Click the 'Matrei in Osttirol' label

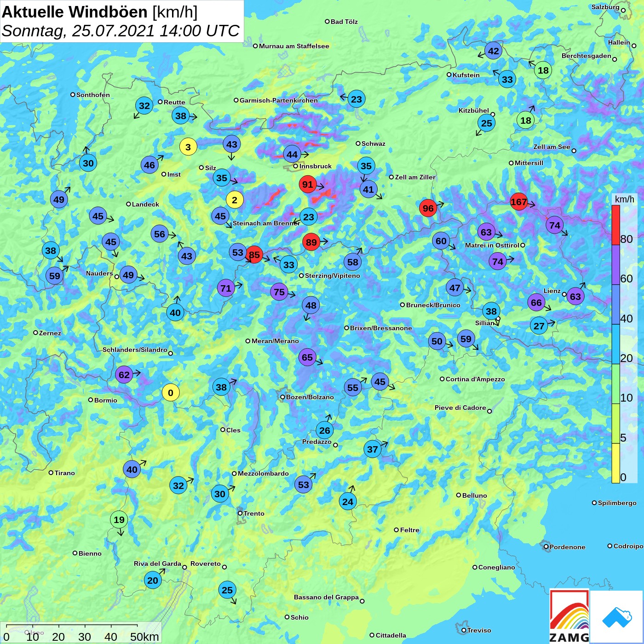coord(492,245)
